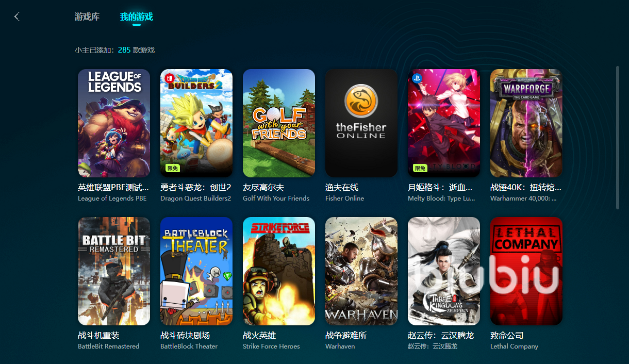Click PlayStation badge on Melty Blood cover
629x364 pixels.
[x=417, y=79]
